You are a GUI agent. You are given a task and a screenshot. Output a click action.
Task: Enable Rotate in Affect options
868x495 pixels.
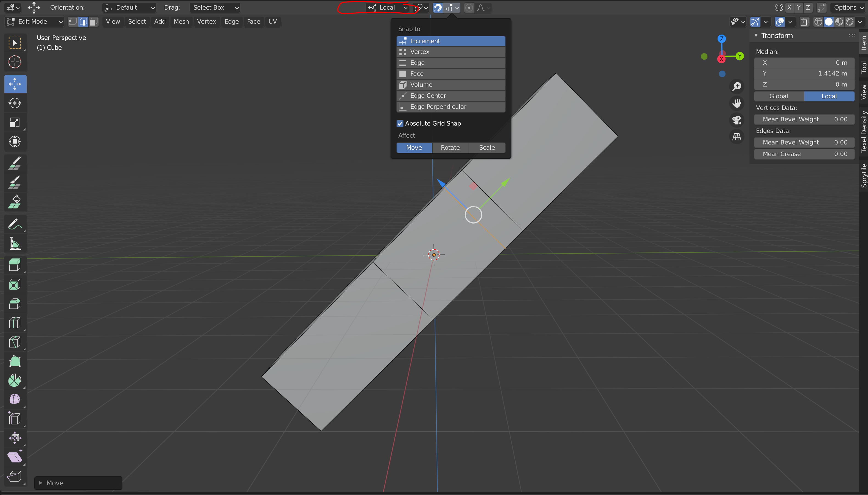pyautogui.click(x=450, y=148)
